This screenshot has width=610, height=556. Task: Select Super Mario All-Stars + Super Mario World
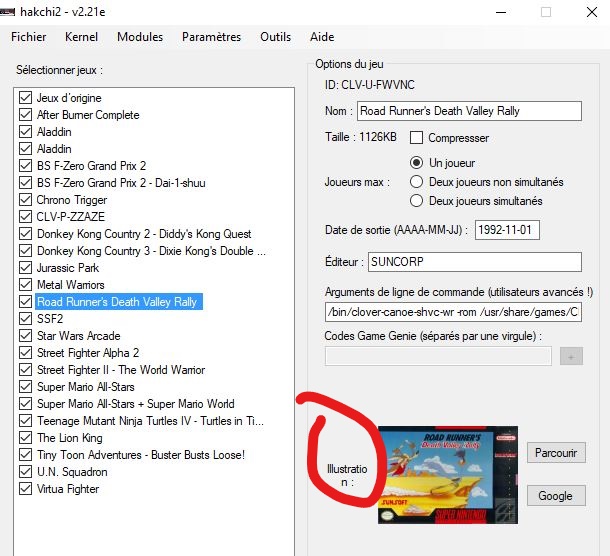point(136,404)
